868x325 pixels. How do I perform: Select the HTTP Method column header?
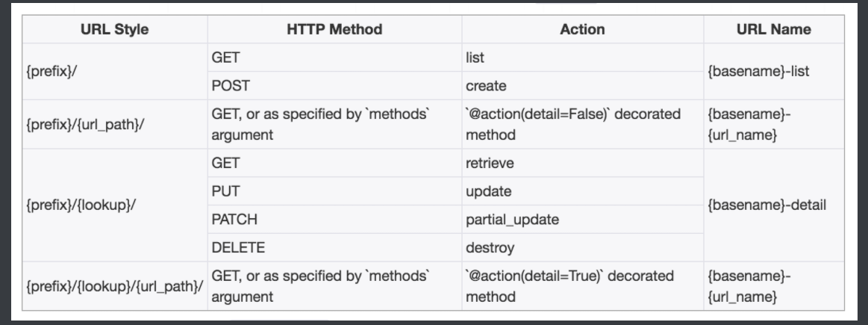[x=334, y=30]
